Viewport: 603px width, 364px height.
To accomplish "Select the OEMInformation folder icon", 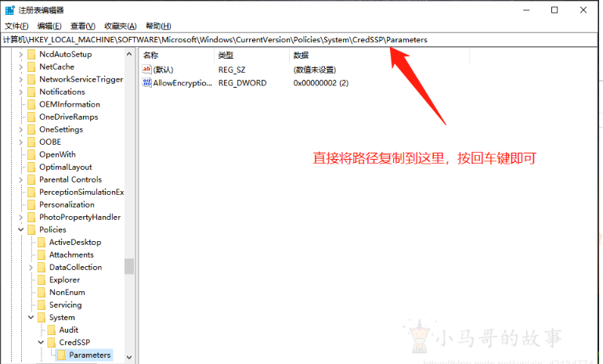I will click(31, 105).
